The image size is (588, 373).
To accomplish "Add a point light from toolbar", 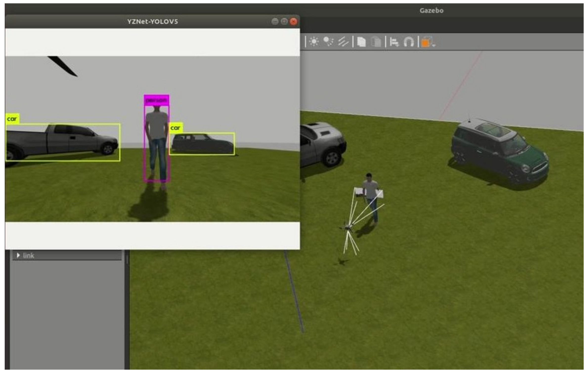I will click(314, 42).
